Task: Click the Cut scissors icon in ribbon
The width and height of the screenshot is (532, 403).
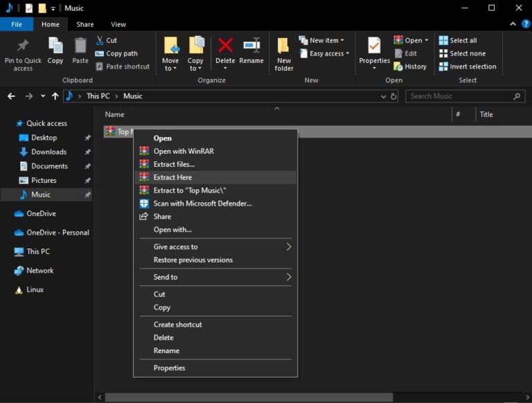Action: (x=100, y=40)
